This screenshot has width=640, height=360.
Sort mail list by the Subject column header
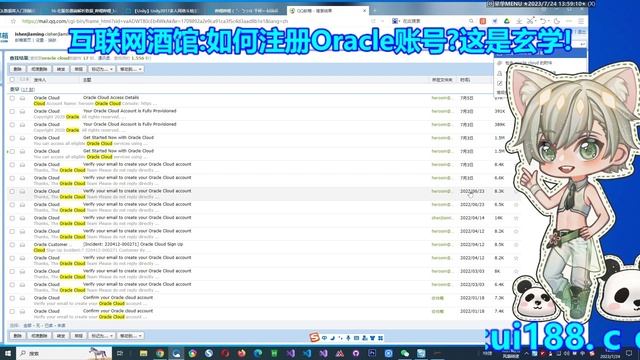coord(87,80)
